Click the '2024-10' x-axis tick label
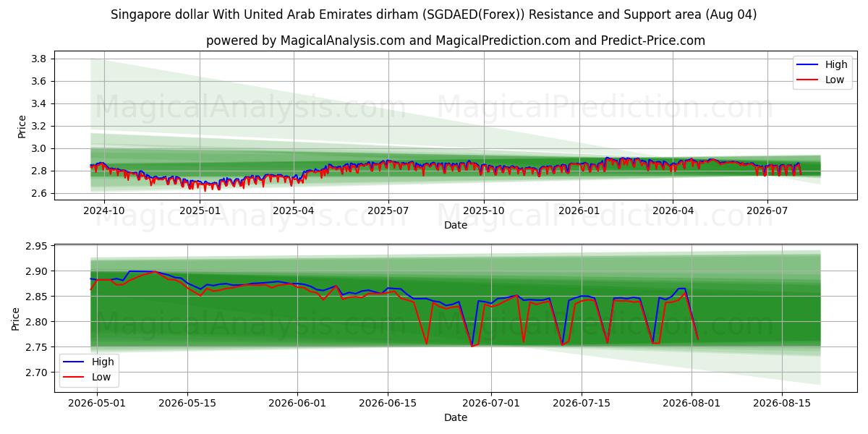The width and height of the screenshot is (868, 434). point(104,210)
